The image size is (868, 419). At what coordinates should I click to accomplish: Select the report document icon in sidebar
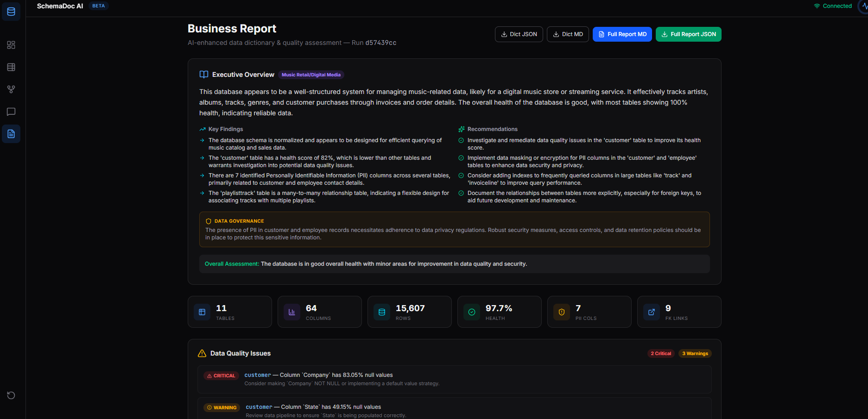click(11, 134)
